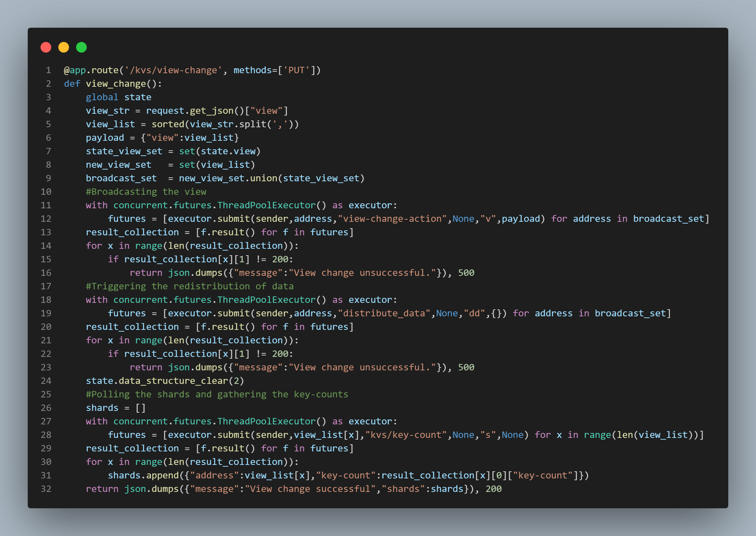The width and height of the screenshot is (756, 536).
Task: Click 'broadcast_set' at start of line 9
Action: [121, 178]
